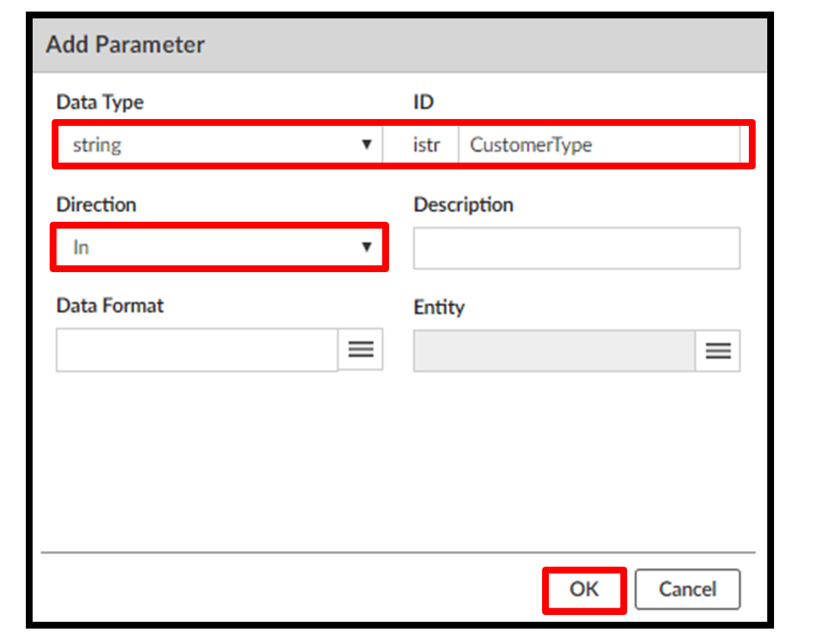Click the Description label
Viewport: 840px width, 632px height.
tap(463, 205)
